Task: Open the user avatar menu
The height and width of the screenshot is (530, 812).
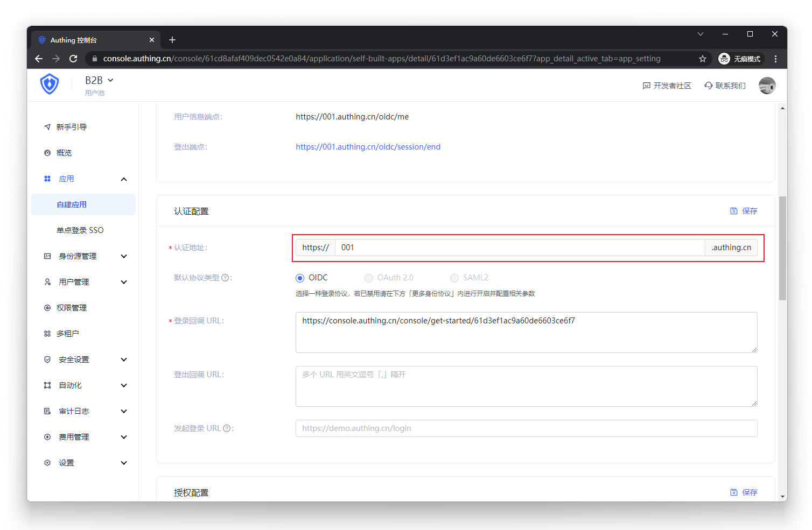Action: click(x=767, y=86)
